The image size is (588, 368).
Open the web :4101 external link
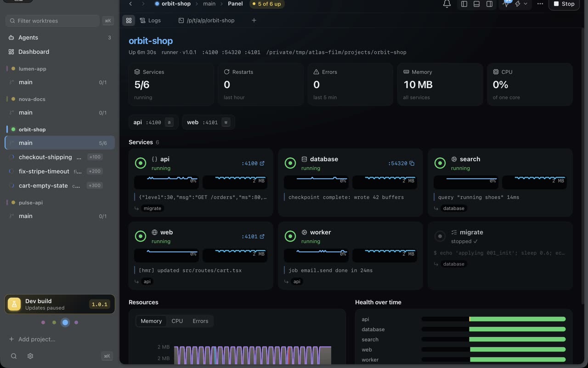tap(253, 236)
